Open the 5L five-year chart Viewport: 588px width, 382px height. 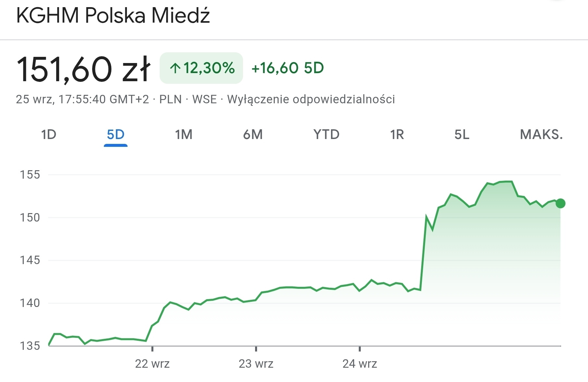(462, 134)
